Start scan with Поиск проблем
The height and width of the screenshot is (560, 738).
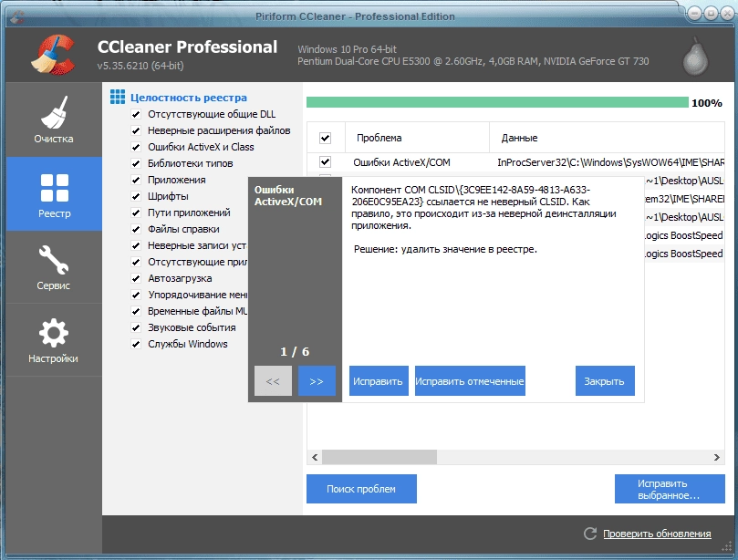[361, 489]
